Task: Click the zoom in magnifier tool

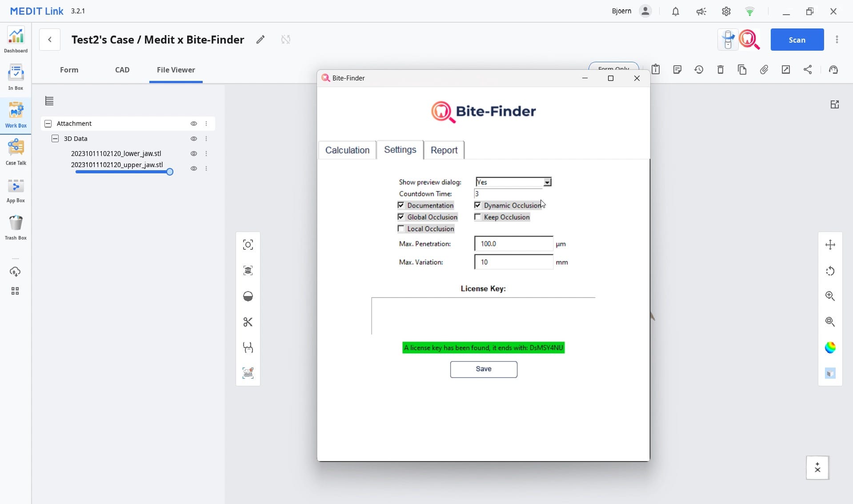Action: pos(830,296)
